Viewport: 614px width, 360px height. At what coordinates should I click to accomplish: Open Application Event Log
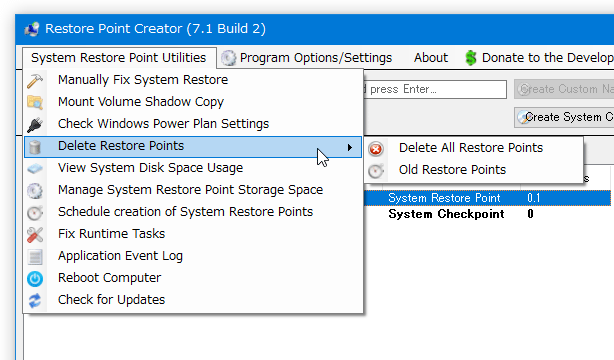(193, 256)
